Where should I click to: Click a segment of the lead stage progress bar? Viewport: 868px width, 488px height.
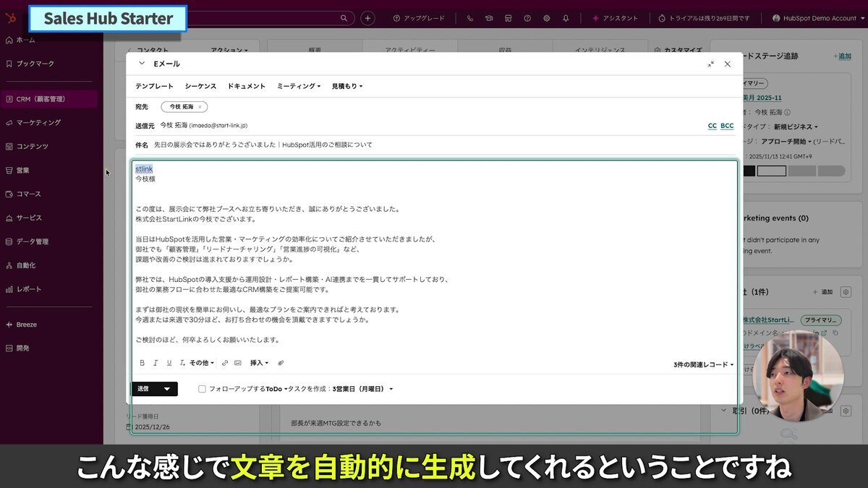[773, 170]
